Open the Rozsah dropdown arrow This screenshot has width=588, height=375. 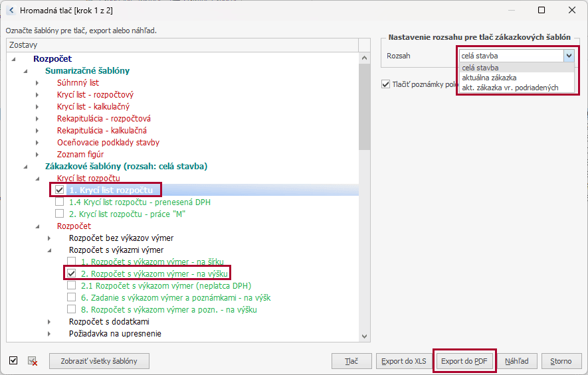point(568,56)
